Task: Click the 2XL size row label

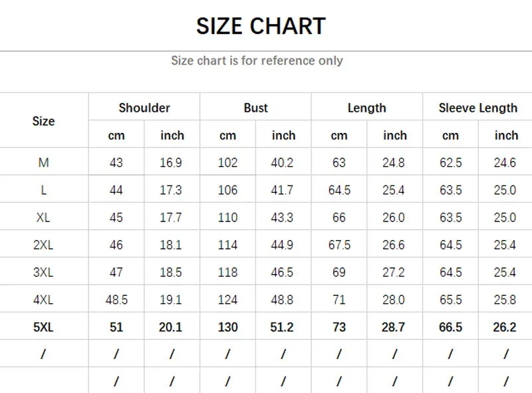Action: click(43, 245)
